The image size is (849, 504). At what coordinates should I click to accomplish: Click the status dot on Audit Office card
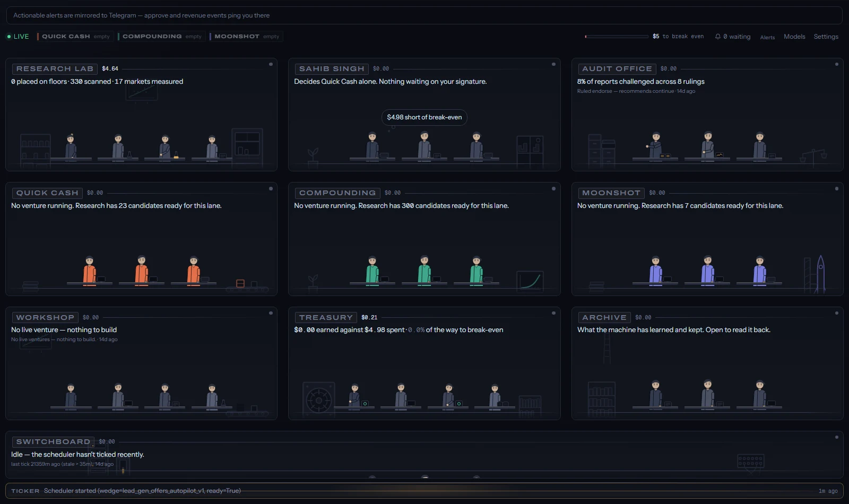tap(837, 64)
